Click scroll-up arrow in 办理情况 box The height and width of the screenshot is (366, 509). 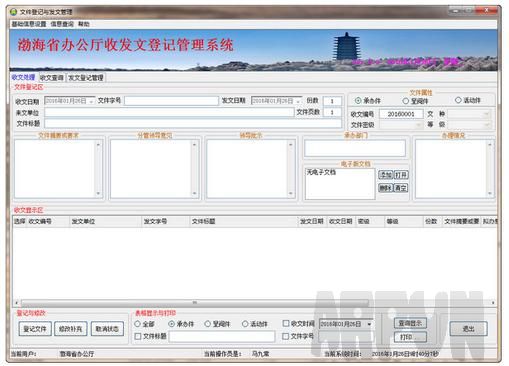(x=490, y=145)
